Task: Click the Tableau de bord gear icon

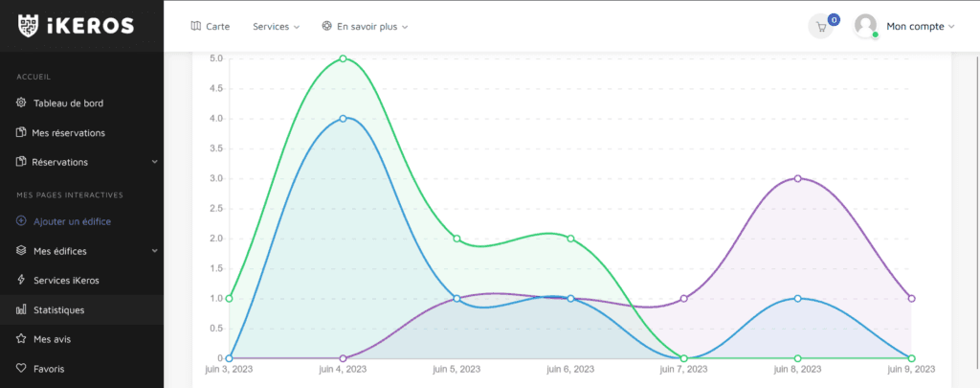Action: (22, 103)
